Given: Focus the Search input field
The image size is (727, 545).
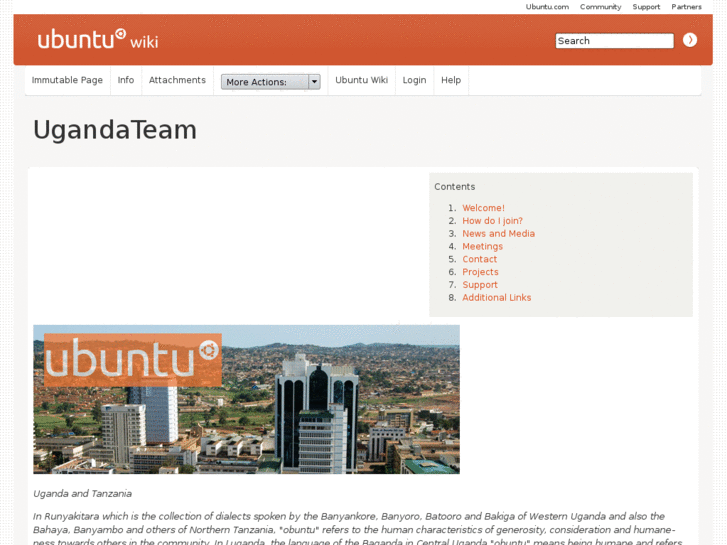Looking at the screenshot, I should 614,41.
